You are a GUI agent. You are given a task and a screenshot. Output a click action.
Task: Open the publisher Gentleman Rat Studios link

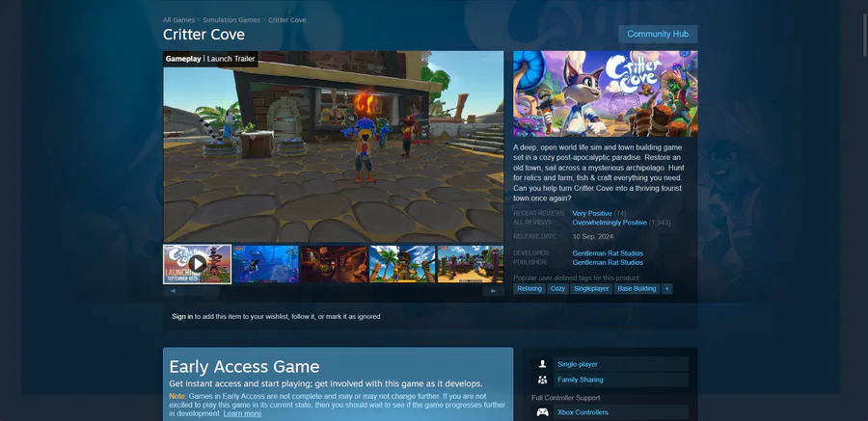pyautogui.click(x=608, y=262)
